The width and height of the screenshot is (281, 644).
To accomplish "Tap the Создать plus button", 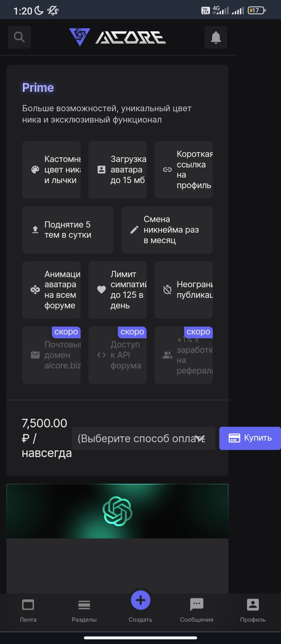I will pos(140,601).
